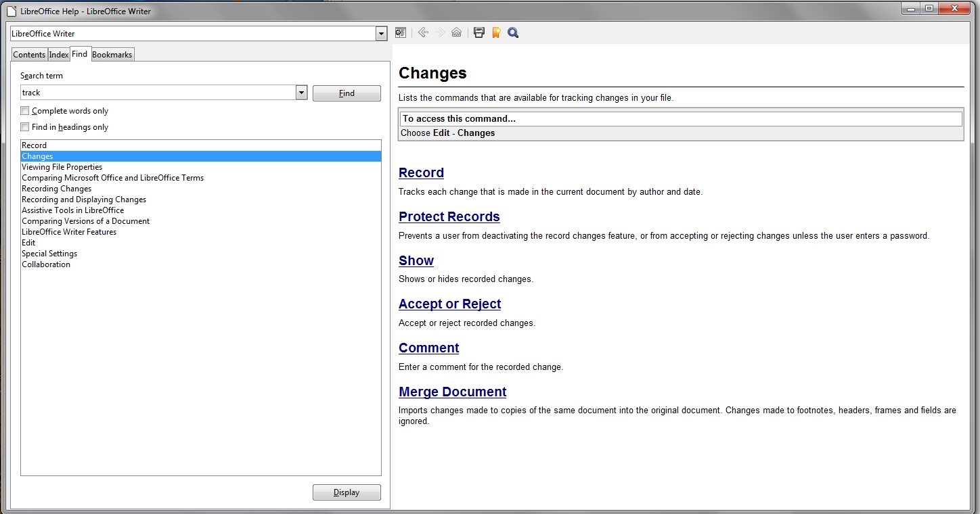The image size is (980, 514).
Task: Click the document icon in the title bar
Action: coord(12,11)
